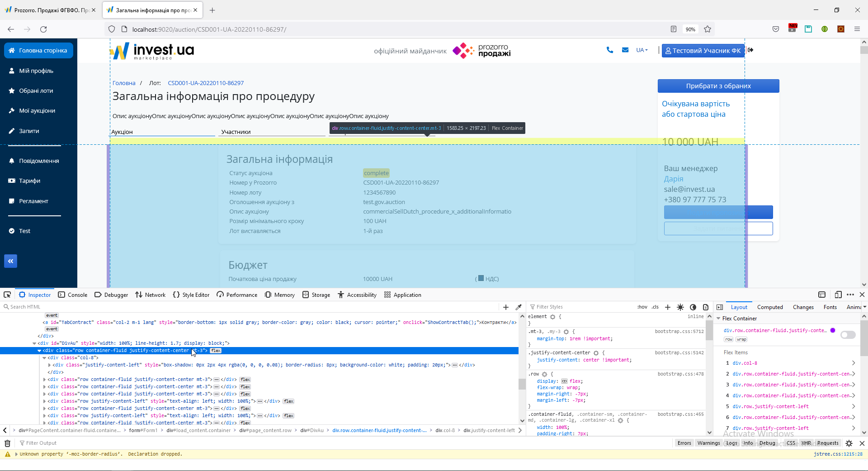Open the Network tab
The height and width of the screenshot is (471, 868).
(x=151, y=295)
